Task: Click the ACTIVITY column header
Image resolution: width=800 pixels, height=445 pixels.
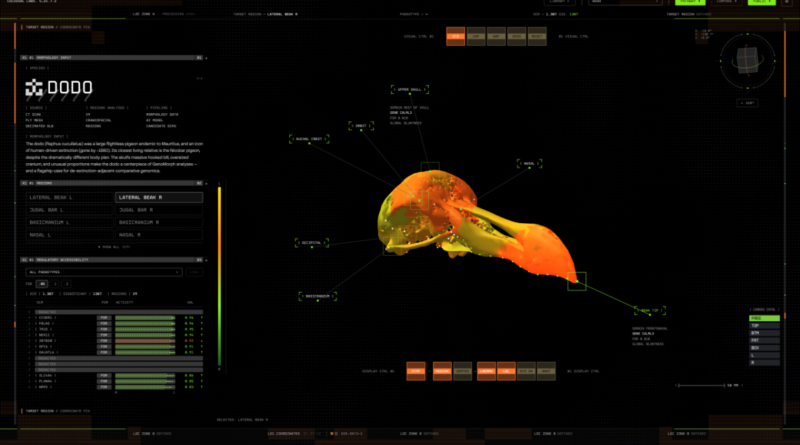Action: click(x=124, y=303)
